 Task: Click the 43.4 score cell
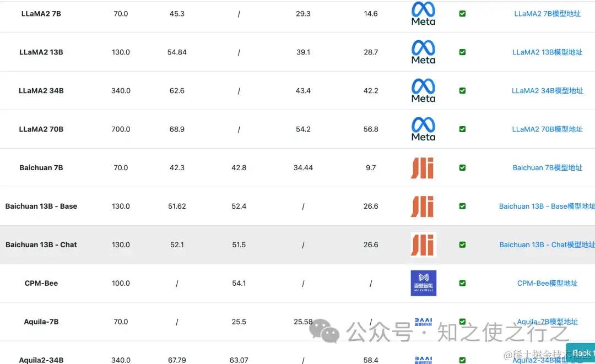pyautogui.click(x=303, y=91)
